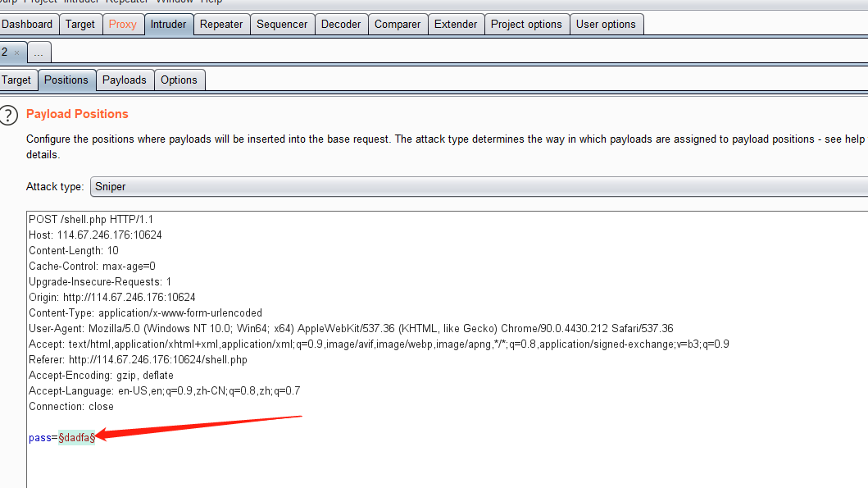Switch to the Comparer tab
Viewport: 868px width, 488px height.
point(398,25)
